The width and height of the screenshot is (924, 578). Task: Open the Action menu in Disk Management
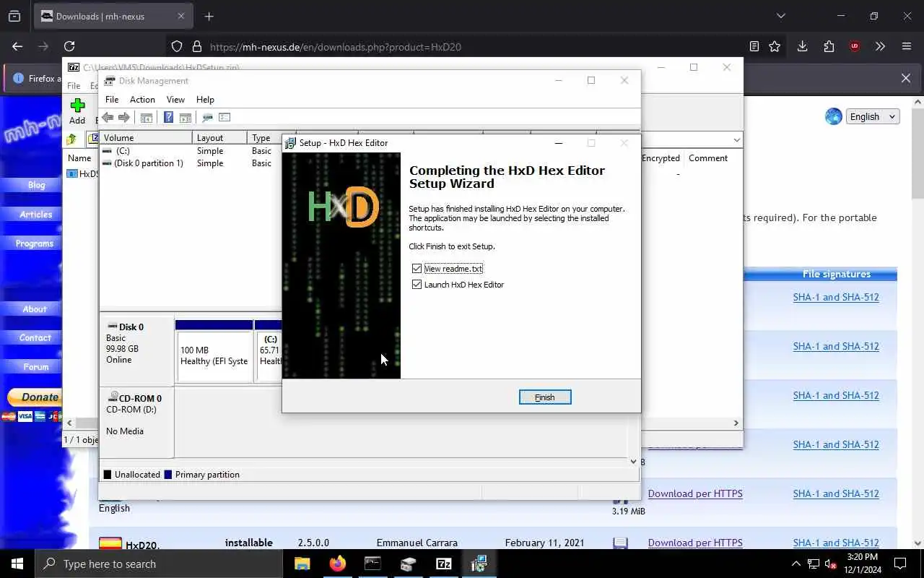[142, 100]
